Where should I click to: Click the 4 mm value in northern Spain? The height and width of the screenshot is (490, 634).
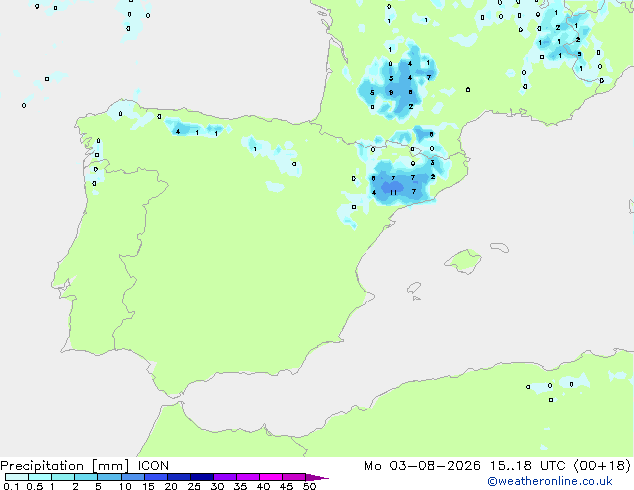[178, 131]
